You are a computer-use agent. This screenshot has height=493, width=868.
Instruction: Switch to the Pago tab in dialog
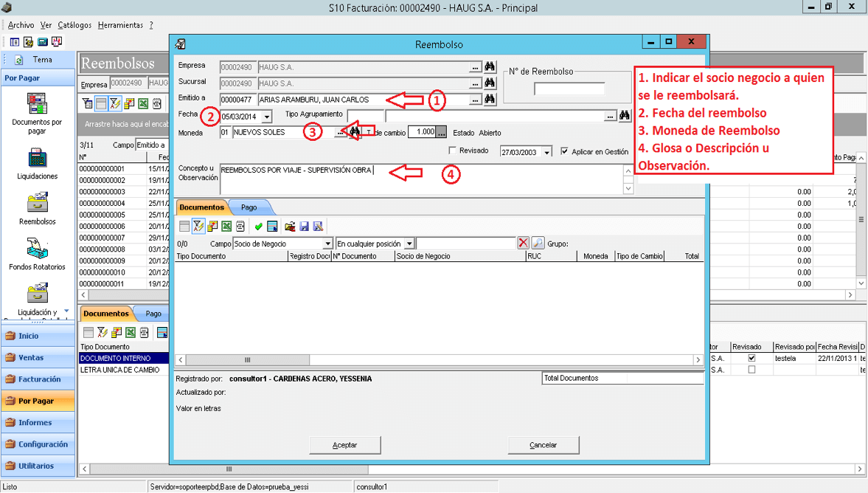tap(249, 207)
